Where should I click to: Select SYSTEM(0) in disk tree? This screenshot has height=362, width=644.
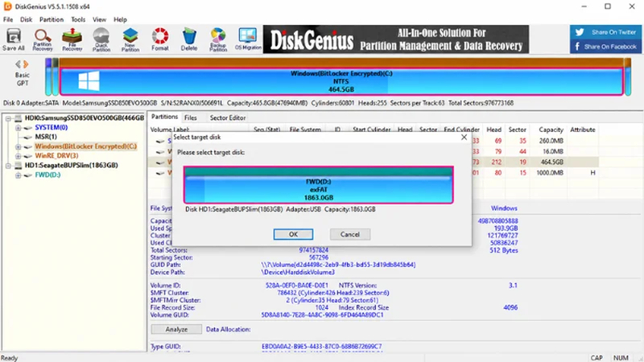click(51, 128)
